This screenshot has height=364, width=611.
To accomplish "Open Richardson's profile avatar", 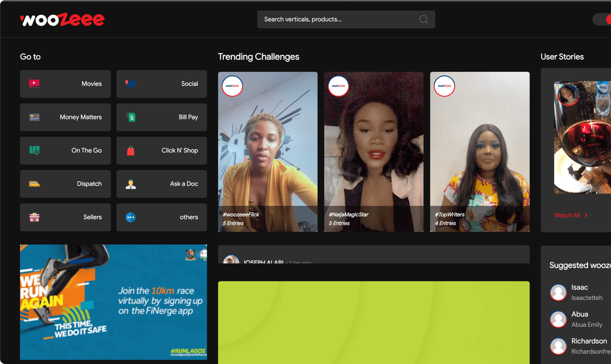I will 558,346.
